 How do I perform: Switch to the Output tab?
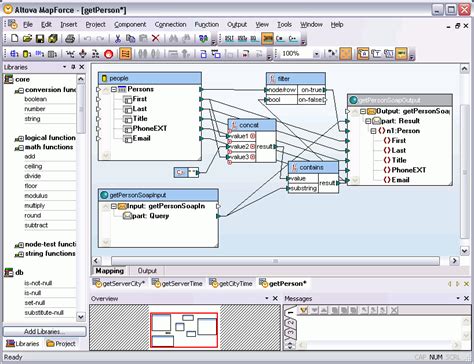(x=147, y=271)
